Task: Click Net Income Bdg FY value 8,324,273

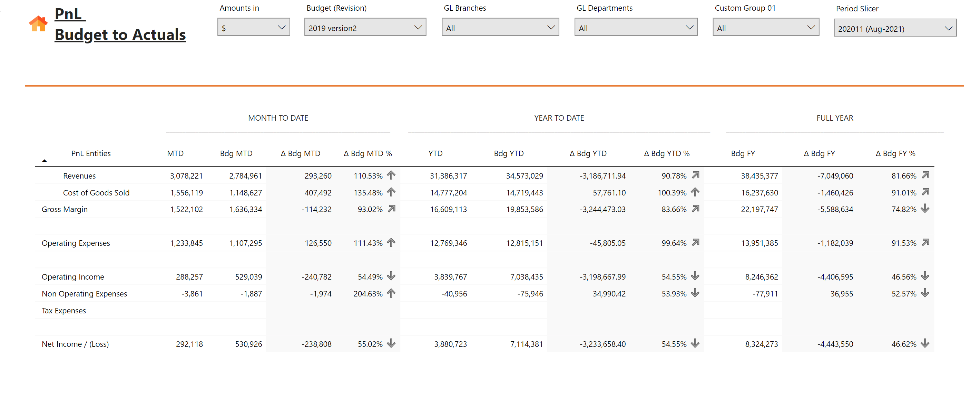Action: (x=761, y=344)
